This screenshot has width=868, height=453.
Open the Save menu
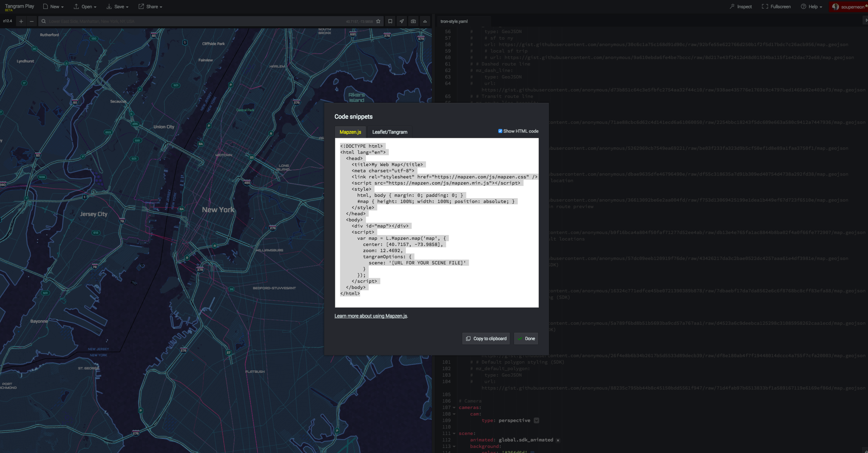click(x=118, y=7)
